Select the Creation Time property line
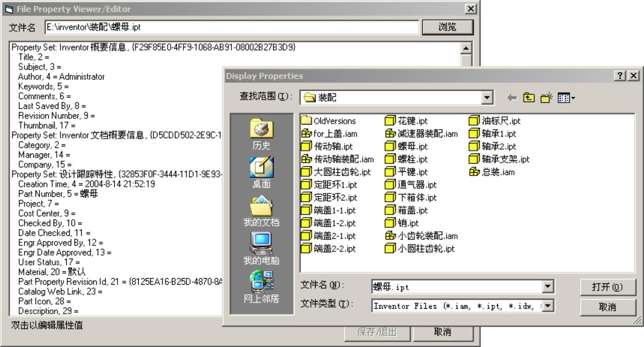The width and height of the screenshot is (644, 347). 86,184
